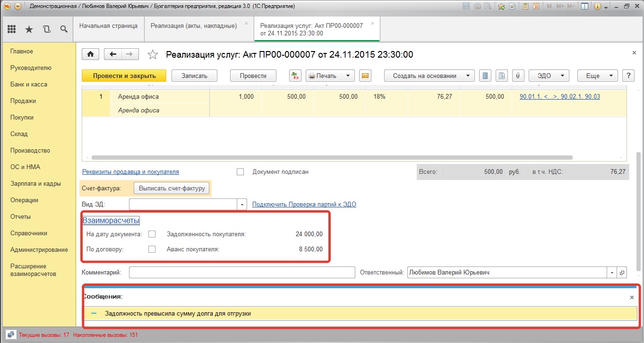
Task: Close the Сообщения panel
Action: 632,297
